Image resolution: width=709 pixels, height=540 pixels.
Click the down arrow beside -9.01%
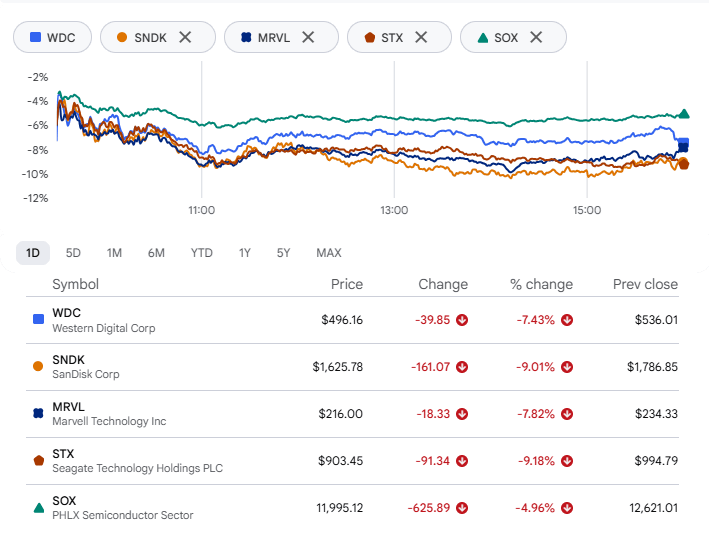pyautogui.click(x=567, y=367)
